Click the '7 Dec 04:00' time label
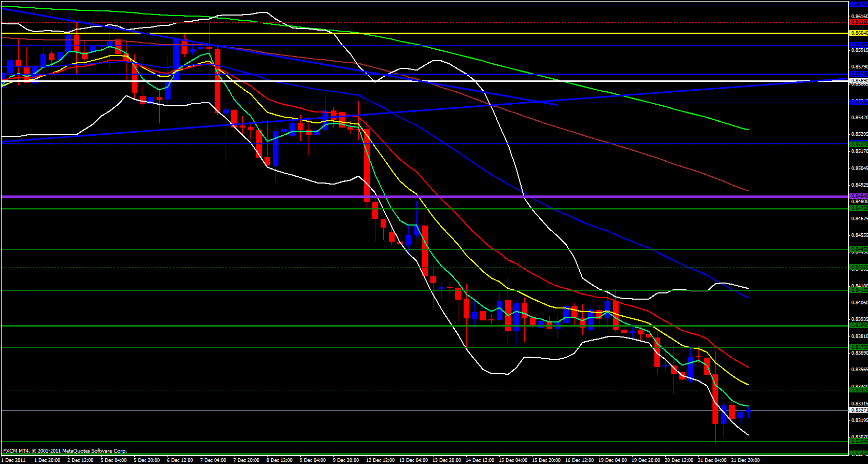Viewport: 868px width, 464px height. 213,460
